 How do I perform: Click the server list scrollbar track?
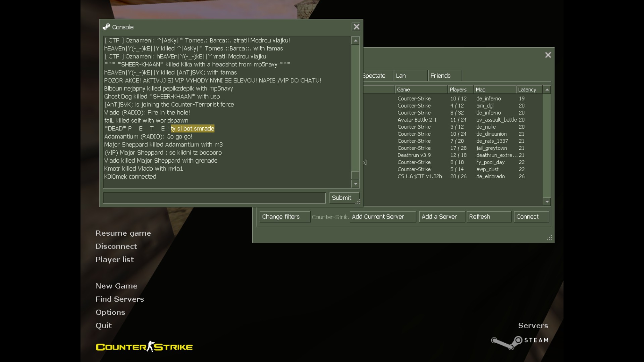547,145
